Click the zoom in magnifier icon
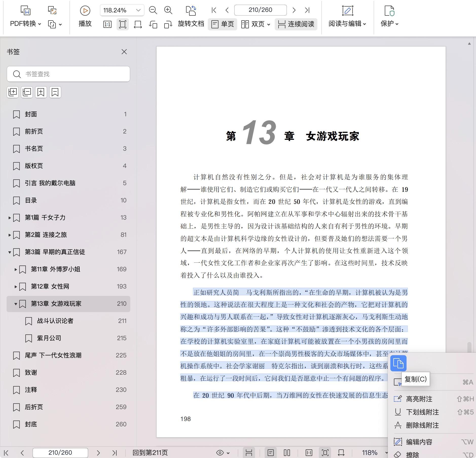 [x=168, y=10]
